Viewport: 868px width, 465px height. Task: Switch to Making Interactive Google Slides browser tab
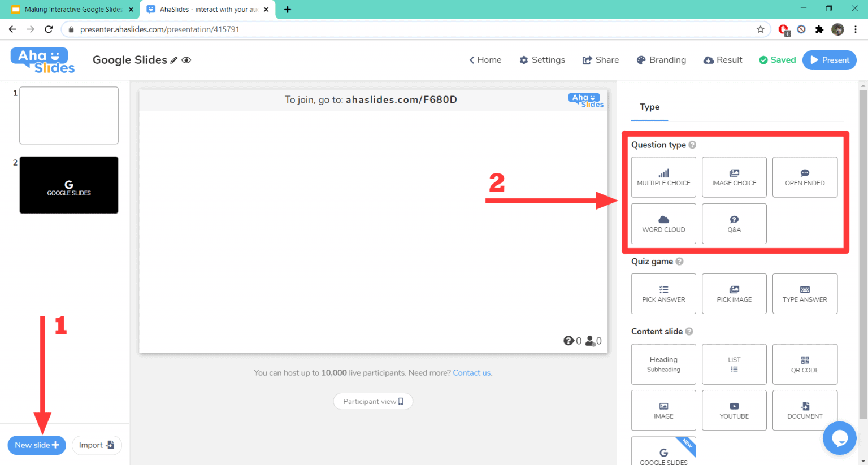(x=73, y=10)
